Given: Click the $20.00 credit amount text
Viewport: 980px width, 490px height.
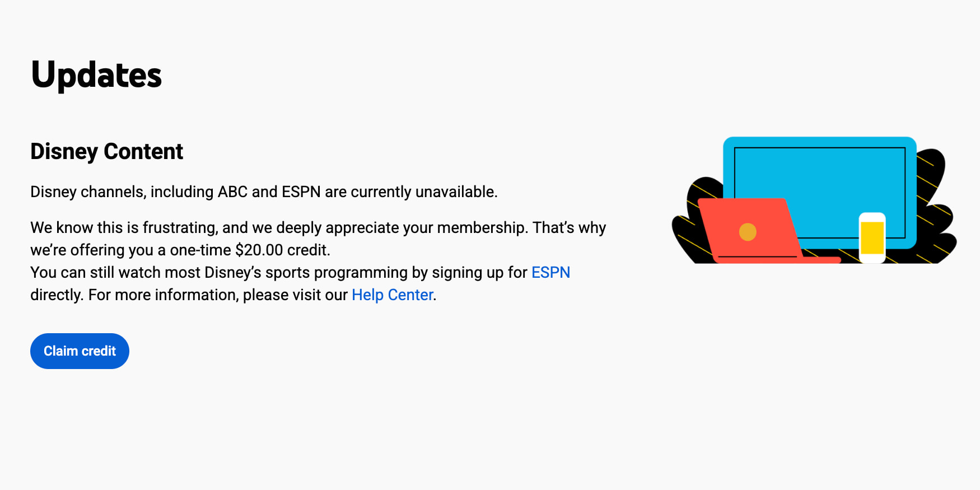Looking at the screenshot, I should (x=259, y=250).
